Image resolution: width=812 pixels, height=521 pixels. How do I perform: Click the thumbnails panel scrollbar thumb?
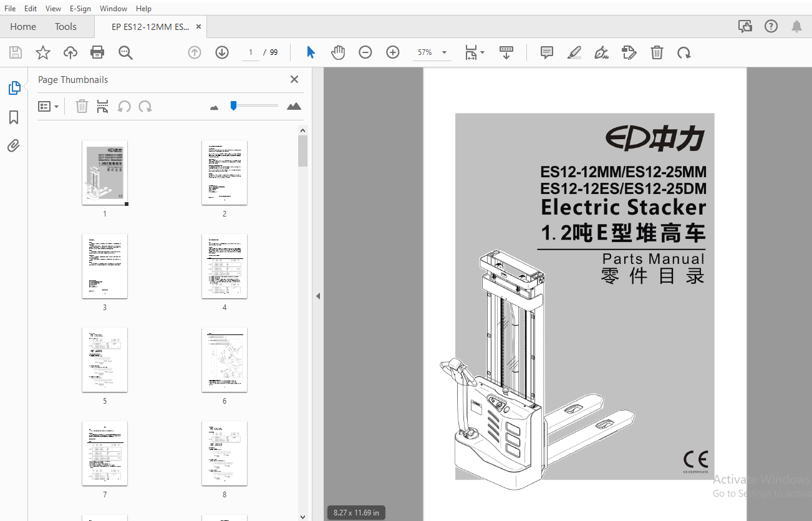[x=302, y=151]
